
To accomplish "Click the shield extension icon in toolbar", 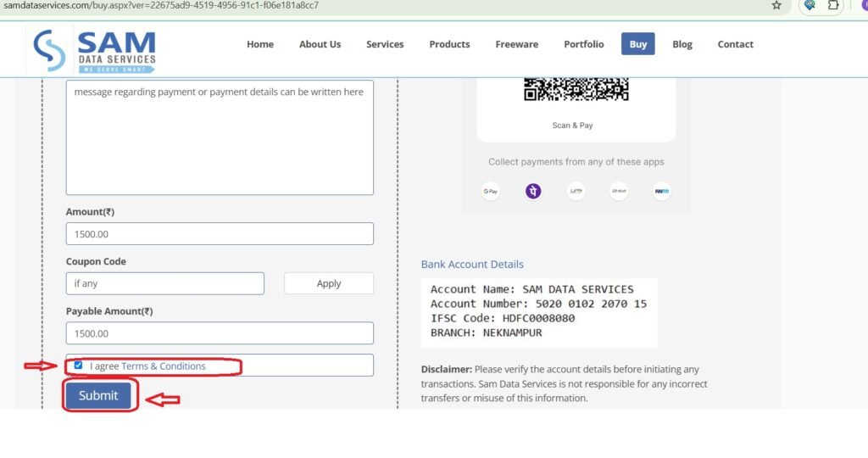I will 810,5.
